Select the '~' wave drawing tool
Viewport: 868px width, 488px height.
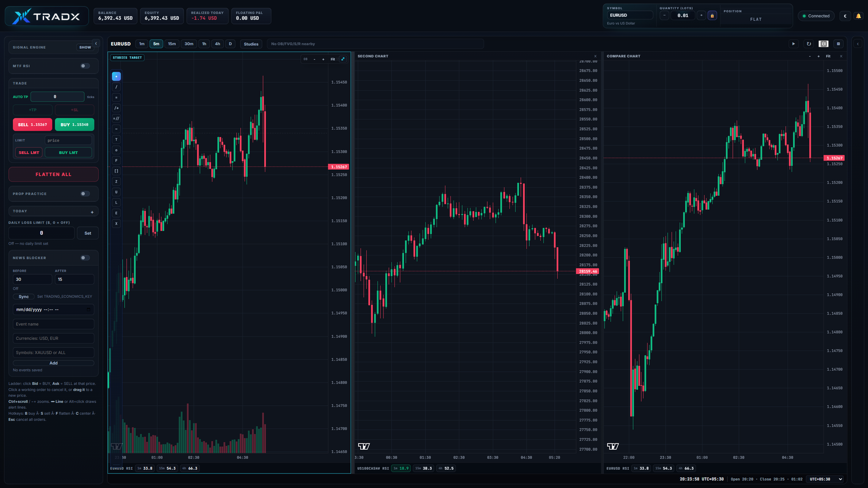tap(116, 129)
